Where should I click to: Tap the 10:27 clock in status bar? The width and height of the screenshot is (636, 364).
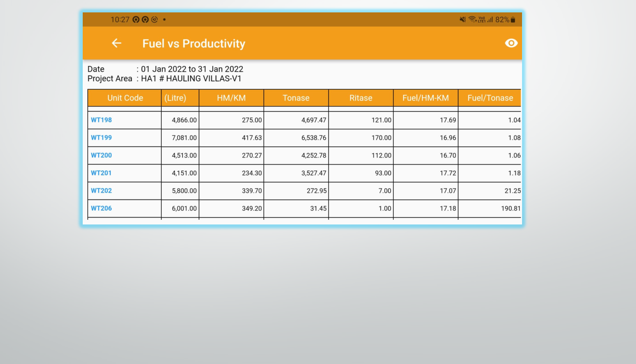[x=120, y=19]
